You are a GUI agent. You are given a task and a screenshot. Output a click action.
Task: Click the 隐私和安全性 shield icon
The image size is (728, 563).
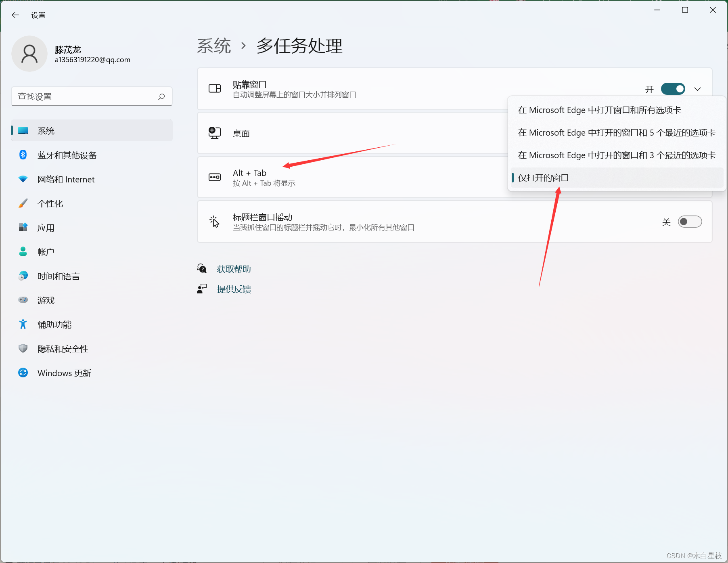tap(23, 348)
